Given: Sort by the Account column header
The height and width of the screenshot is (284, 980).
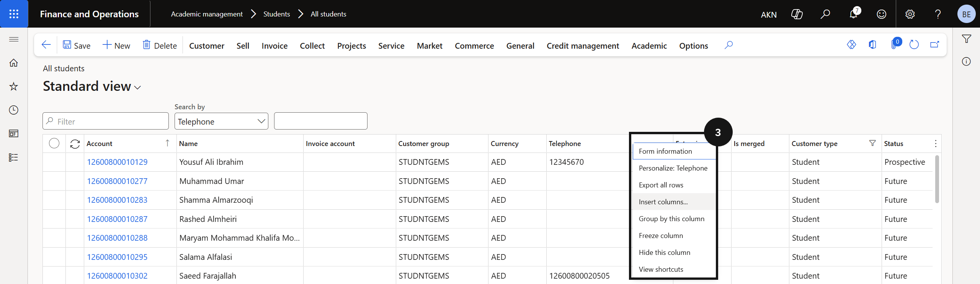Looking at the screenshot, I should 100,144.
